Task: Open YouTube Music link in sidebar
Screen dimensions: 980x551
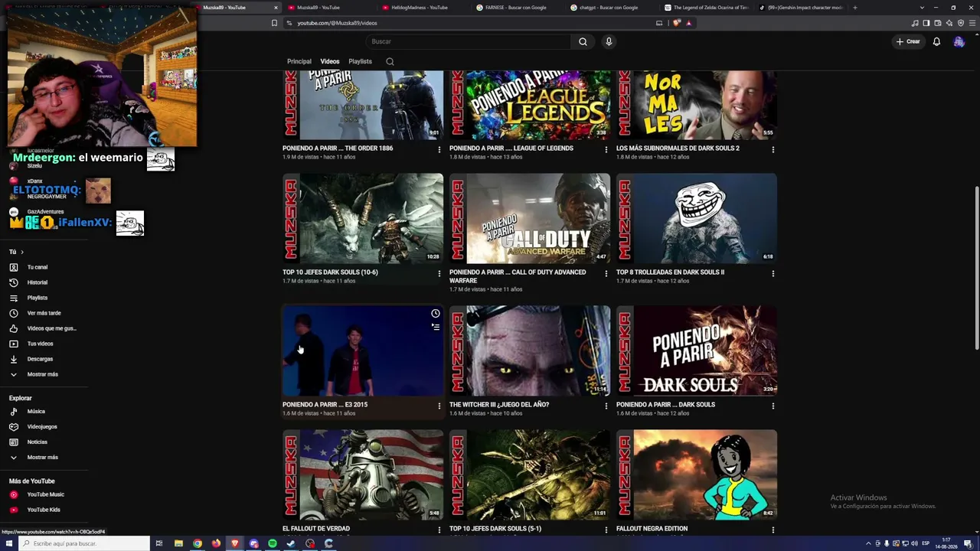Action: click(x=45, y=495)
